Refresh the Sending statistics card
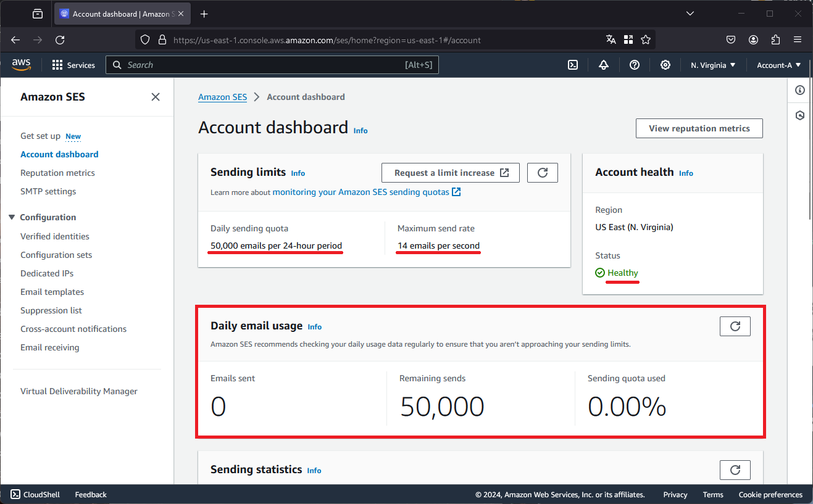The height and width of the screenshot is (504, 813). pyautogui.click(x=735, y=470)
